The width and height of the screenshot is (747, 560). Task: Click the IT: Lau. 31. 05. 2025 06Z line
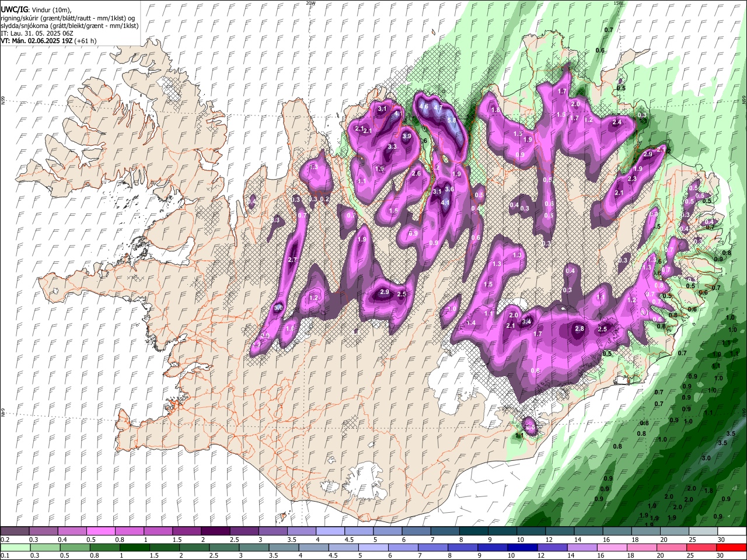(x=37, y=33)
